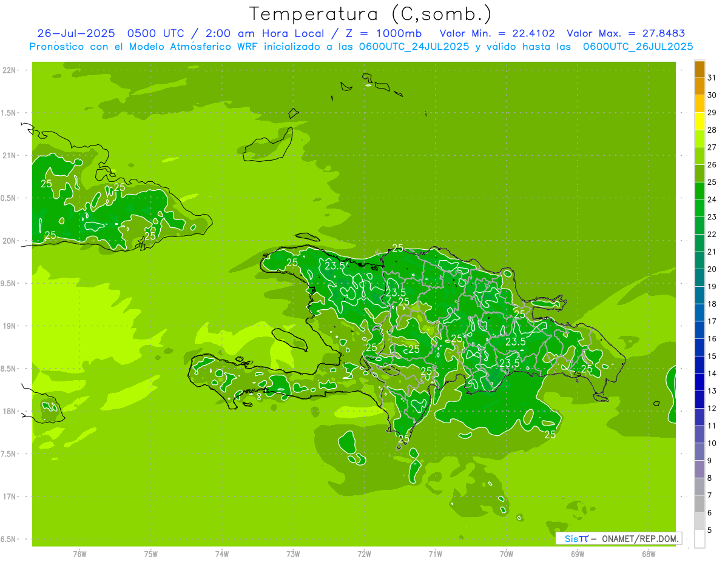Click the blue 'Sis' logo text
The width and height of the screenshot is (728, 562).
point(572,538)
